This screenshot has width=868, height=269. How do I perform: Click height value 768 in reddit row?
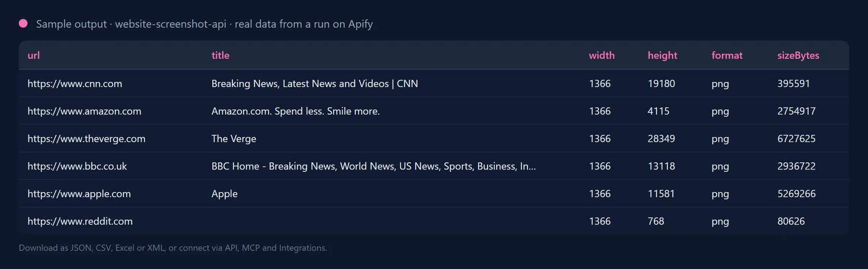656,221
